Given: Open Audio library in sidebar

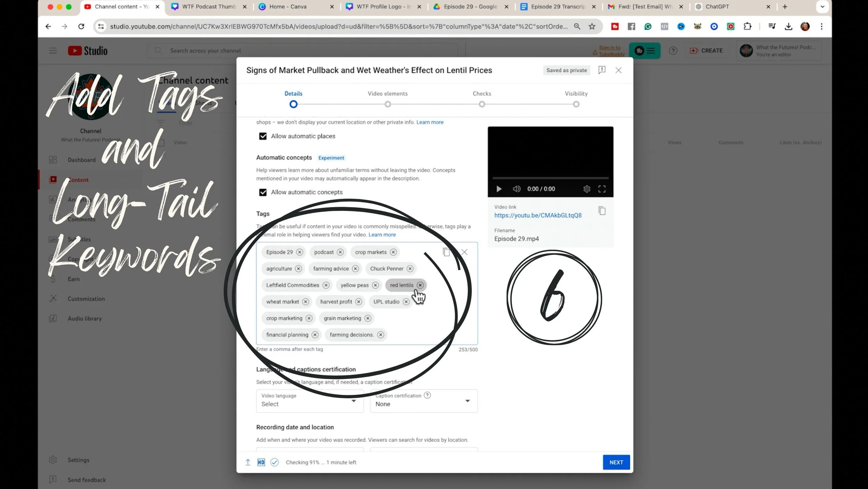Looking at the screenshot, I should click(85, 318).
